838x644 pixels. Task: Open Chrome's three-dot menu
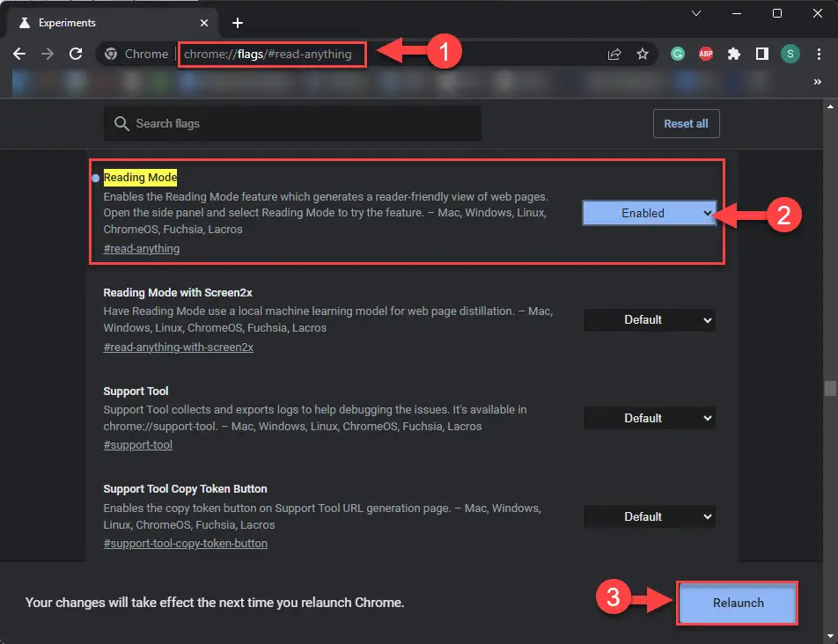pyautogui.click(x=819, y=54)
